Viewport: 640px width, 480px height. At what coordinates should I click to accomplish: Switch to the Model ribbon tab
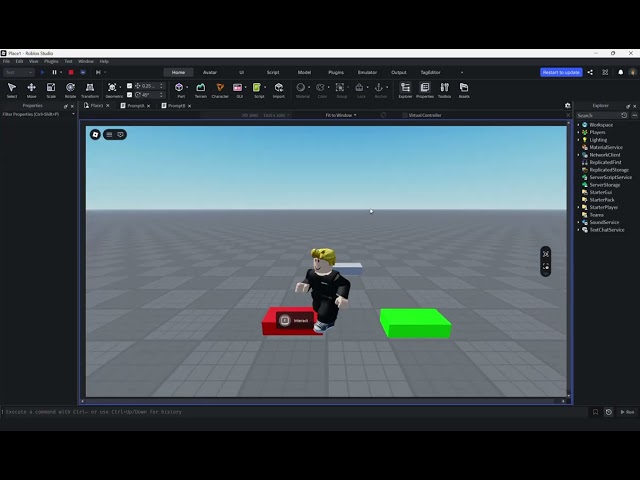click(x=304, y=72)
